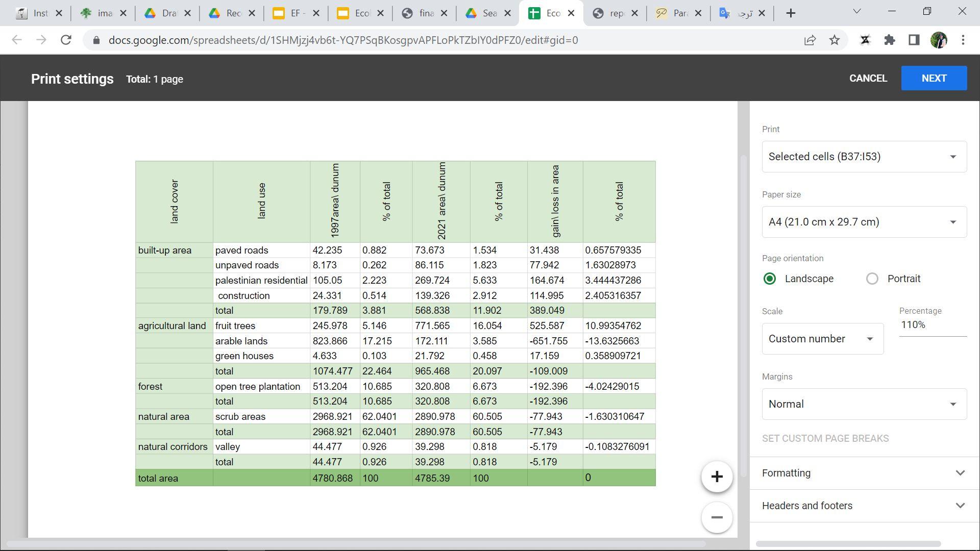Open Chrome side panel icon

[914, 40]
